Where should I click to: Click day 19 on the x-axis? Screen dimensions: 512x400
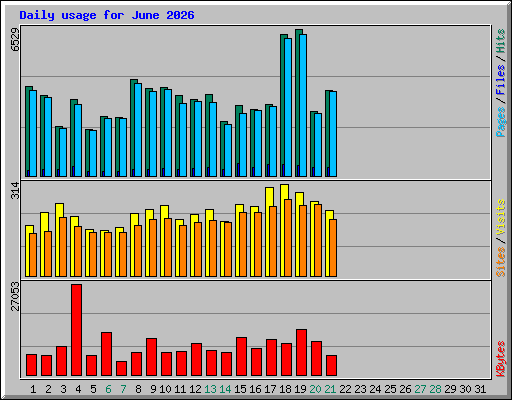300,389
